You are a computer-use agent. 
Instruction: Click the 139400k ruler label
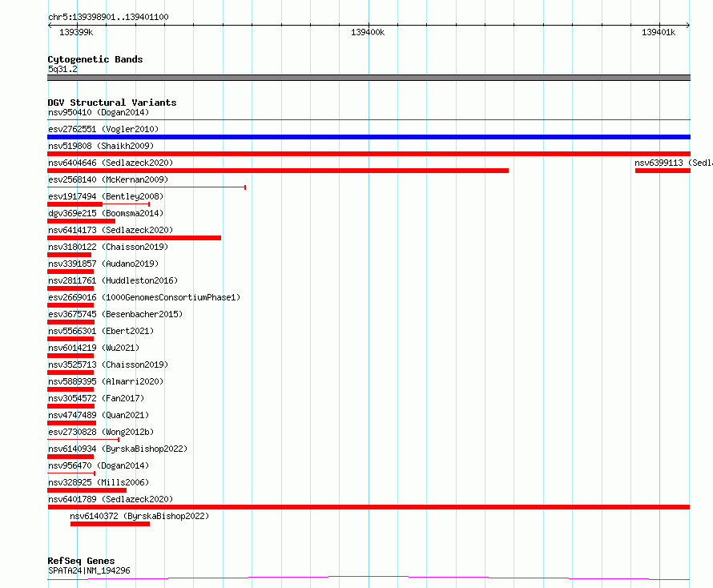368,32
